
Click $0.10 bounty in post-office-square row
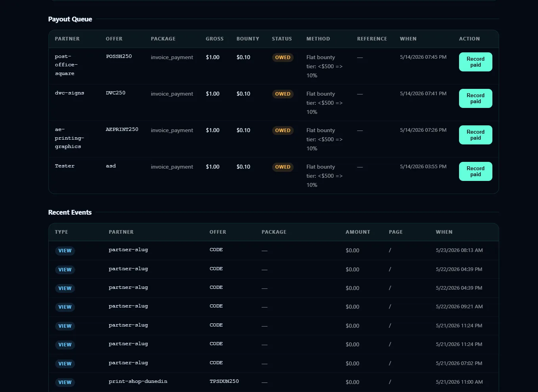pyautogui.click(x=243, y=57)
